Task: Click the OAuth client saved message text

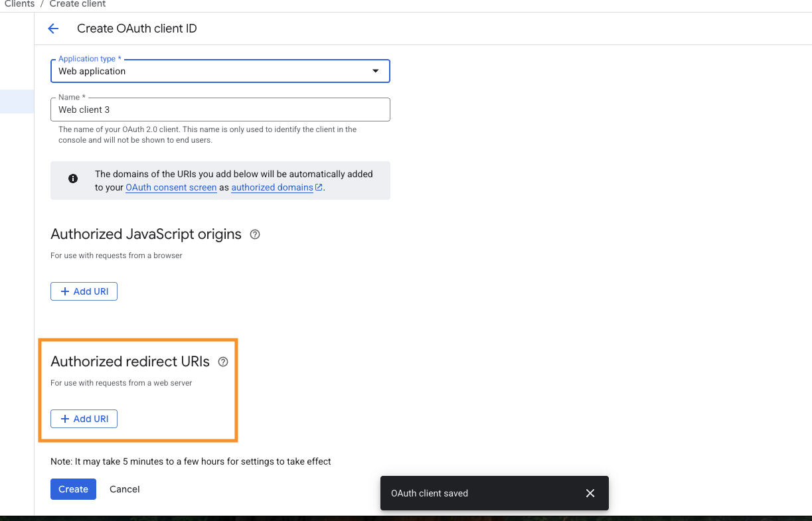Action: 430,493
